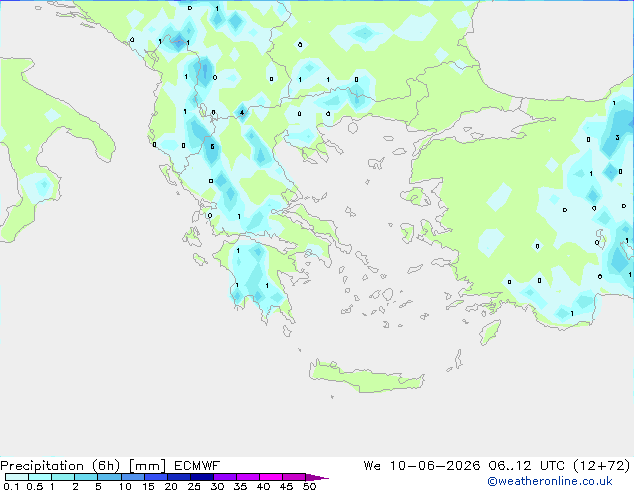Viewport: 634px width, 490px height.
Task: Click the 15–20 mm blue legend segment
Action: 156,477
